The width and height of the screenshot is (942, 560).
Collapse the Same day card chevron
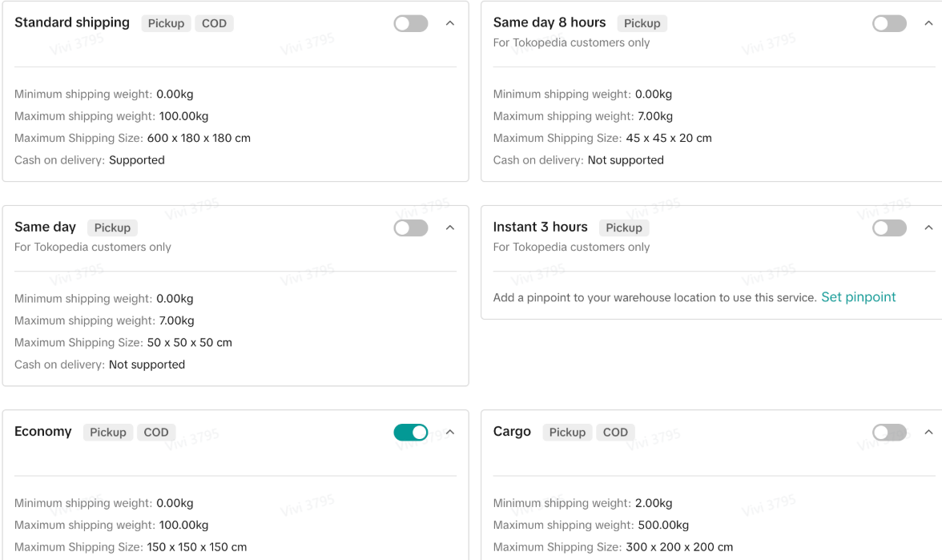click(x=450, y=228)
